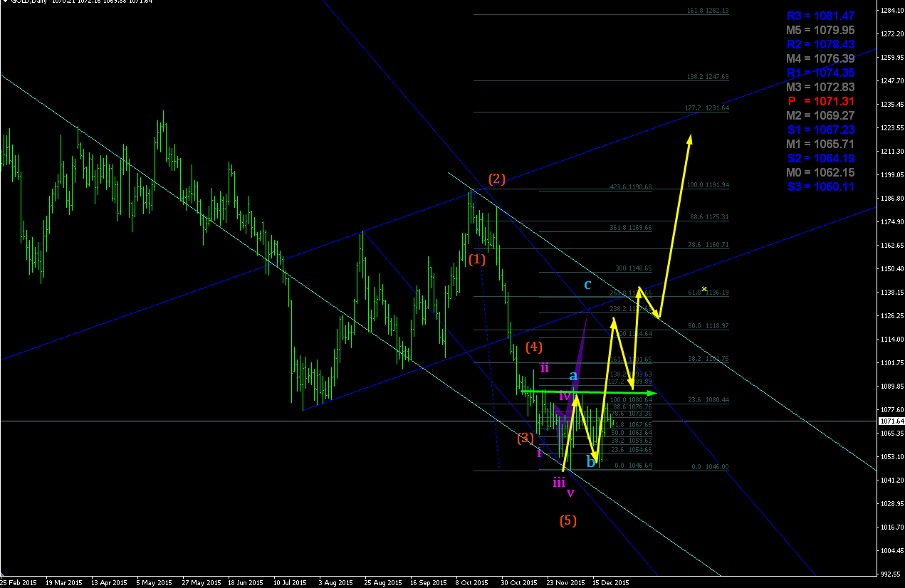Select the magenta v sub-wave label
The image size is (905, 588).
(570, 493)
